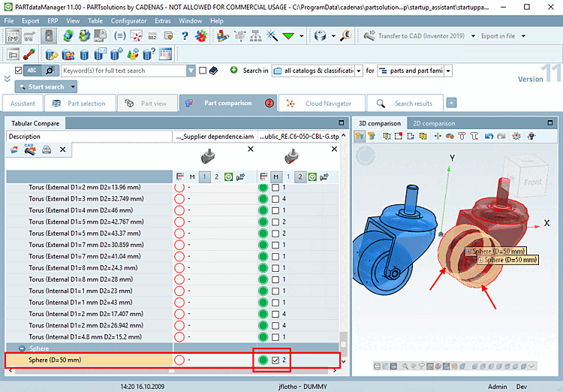Viewport: 563px width, 392px height.
Task: Switch to the 2D comparison tab
Action: pos(434,123)
